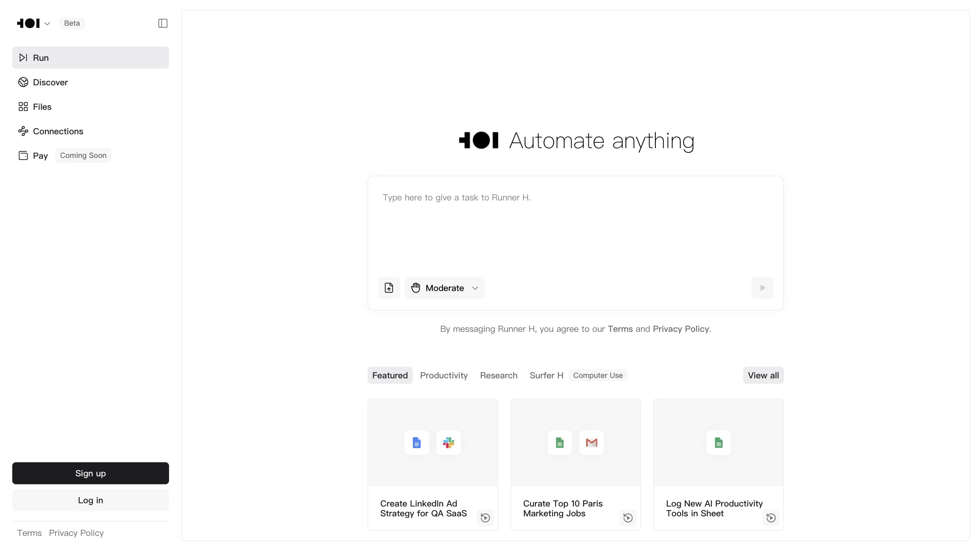
Task: Open Connections in the sidebar
Action: click(x=58, y=131)
